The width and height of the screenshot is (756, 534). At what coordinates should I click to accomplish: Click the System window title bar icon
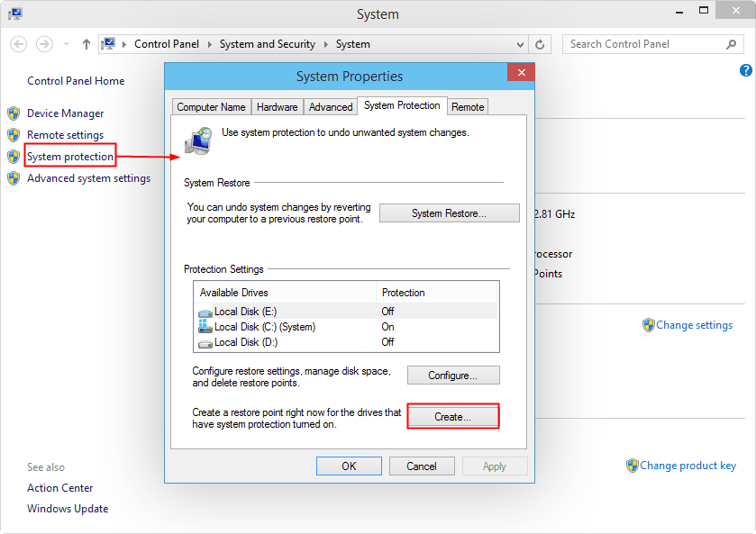(15, 14)
